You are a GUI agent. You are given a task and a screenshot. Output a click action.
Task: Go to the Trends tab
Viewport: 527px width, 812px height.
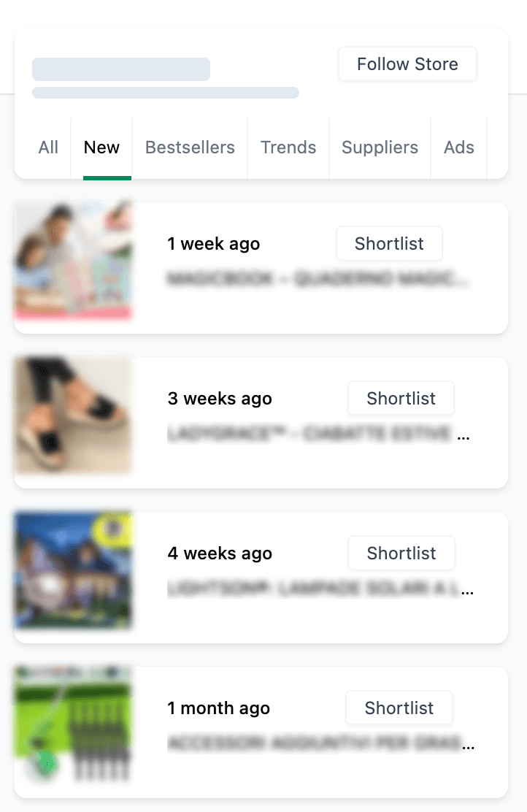[288, 148]
